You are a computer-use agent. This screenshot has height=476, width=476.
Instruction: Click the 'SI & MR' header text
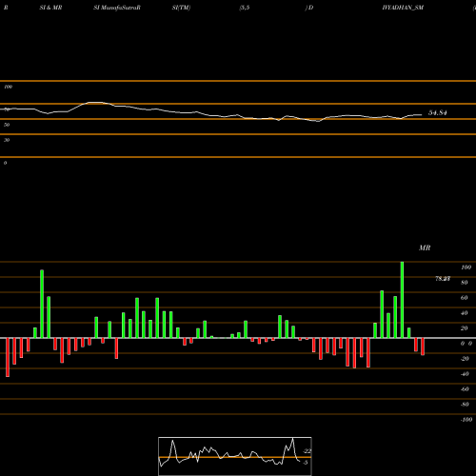[x=50, y=8]
